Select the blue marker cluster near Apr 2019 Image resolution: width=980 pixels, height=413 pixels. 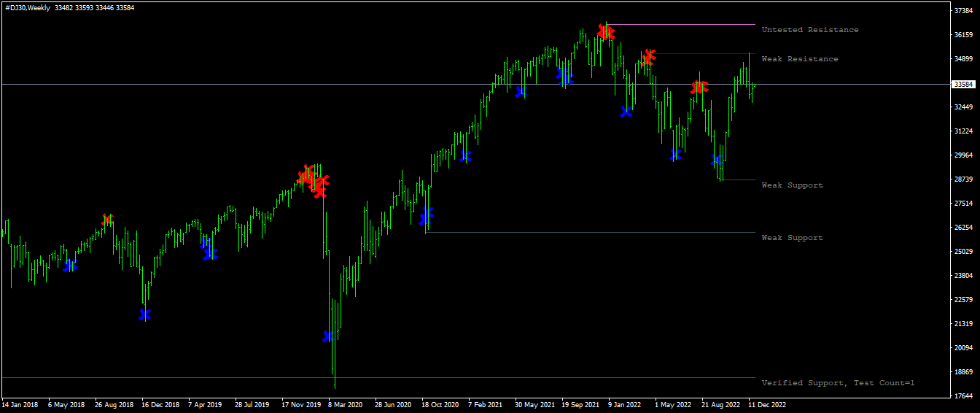tap(209, 250)
